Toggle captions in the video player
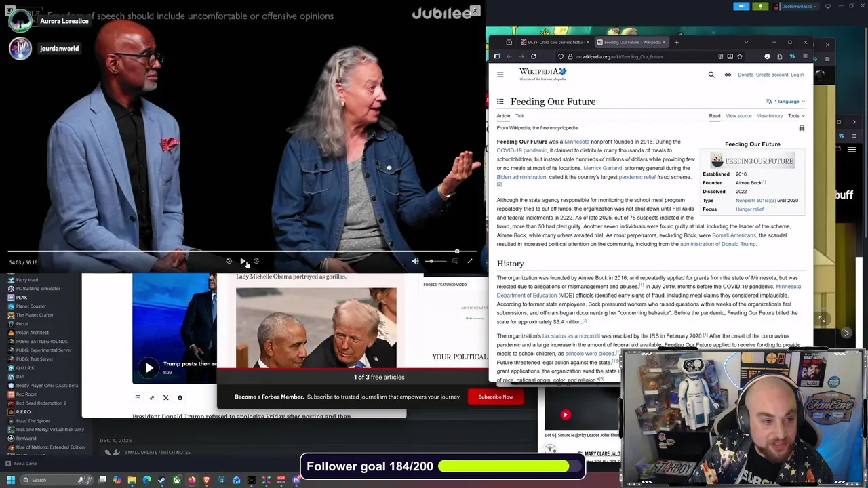The width and height of the screenshot is (868, 488). point(455,261)
